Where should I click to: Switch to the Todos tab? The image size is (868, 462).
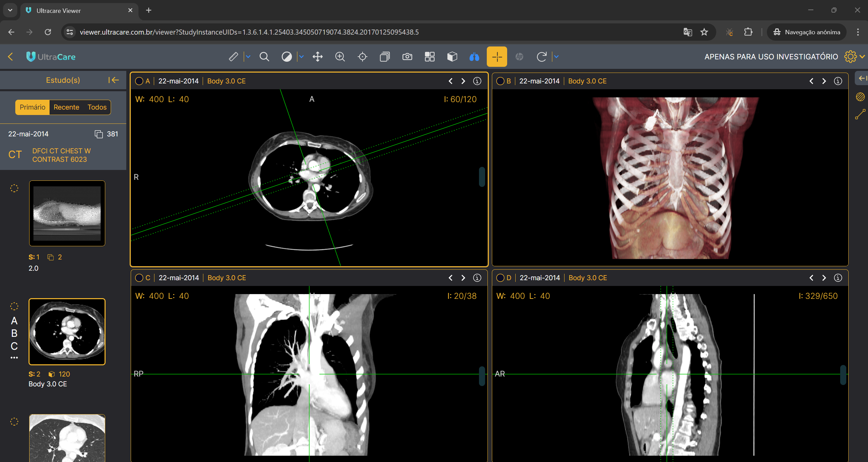[x=97, y=107]
